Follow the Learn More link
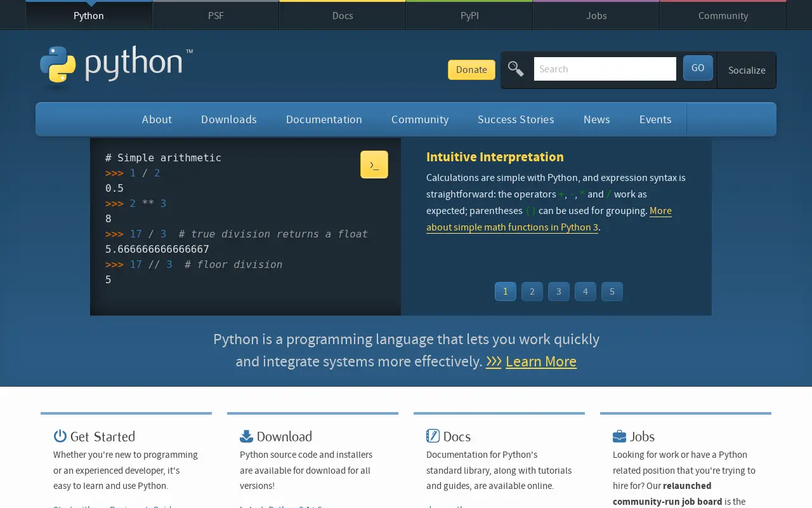Screen dimensions: 812x508 (541, 361)
